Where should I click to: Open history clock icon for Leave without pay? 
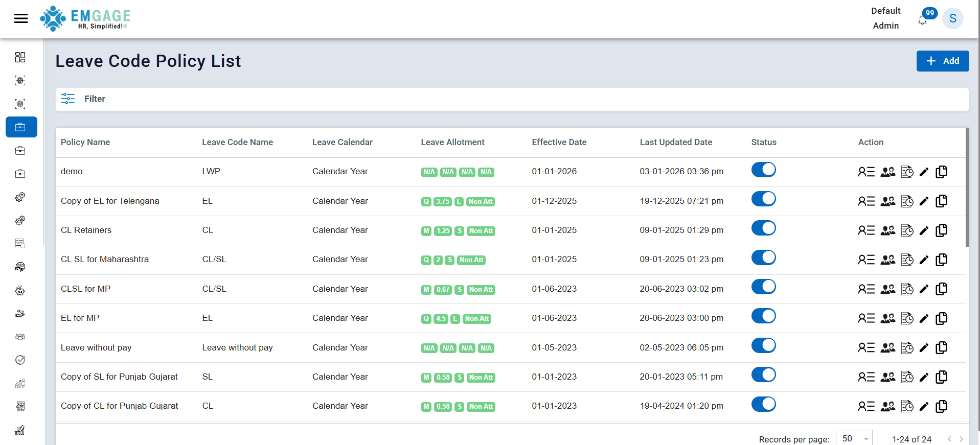[907, 348]
